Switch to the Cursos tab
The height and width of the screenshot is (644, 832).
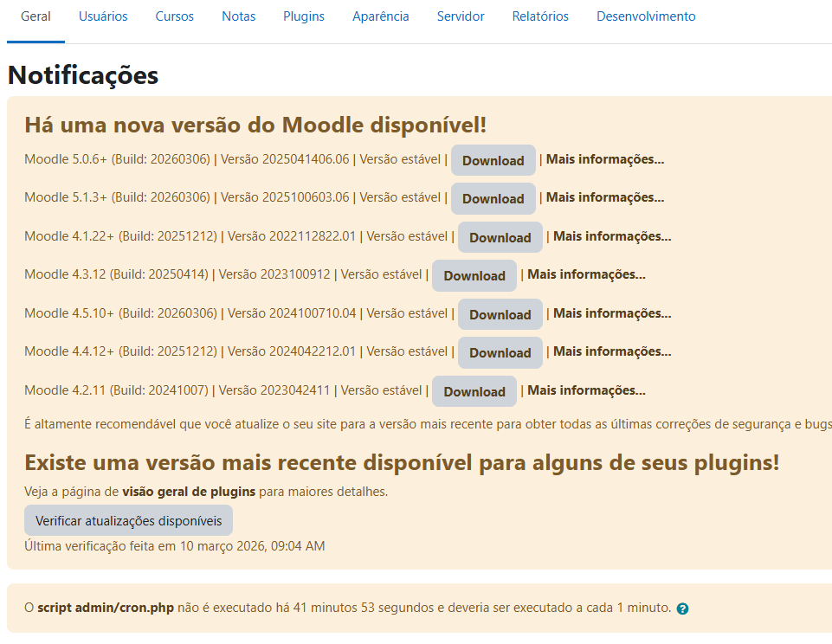[174, 16]
